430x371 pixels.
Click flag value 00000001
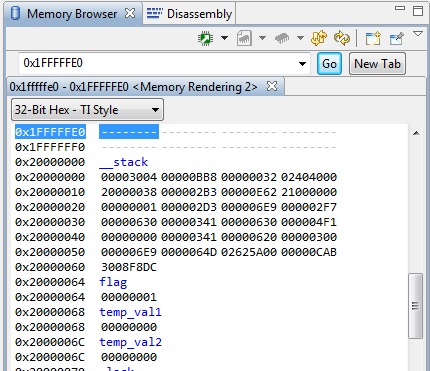(x=129, y=297)
